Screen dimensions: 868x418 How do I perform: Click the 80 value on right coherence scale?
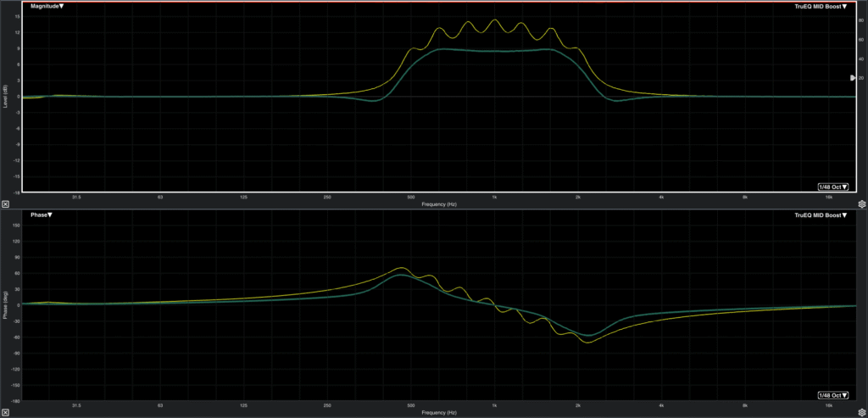coord(861,20)
